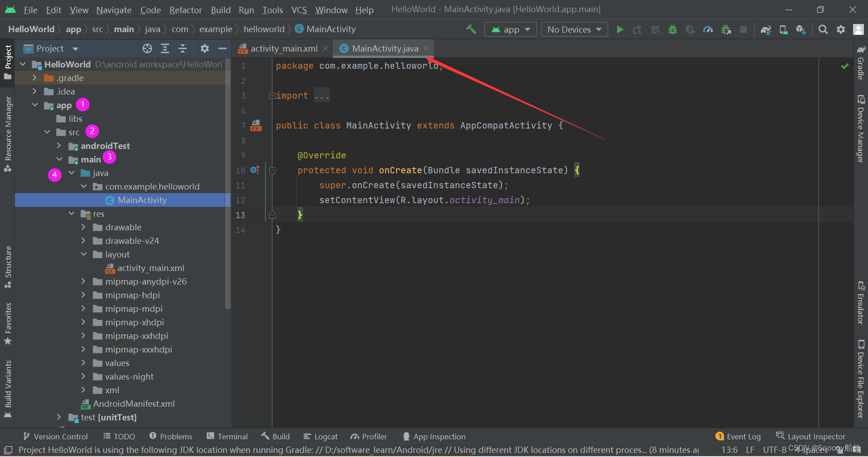Switch to the activity_main.xml editor tab

[283, 48]
